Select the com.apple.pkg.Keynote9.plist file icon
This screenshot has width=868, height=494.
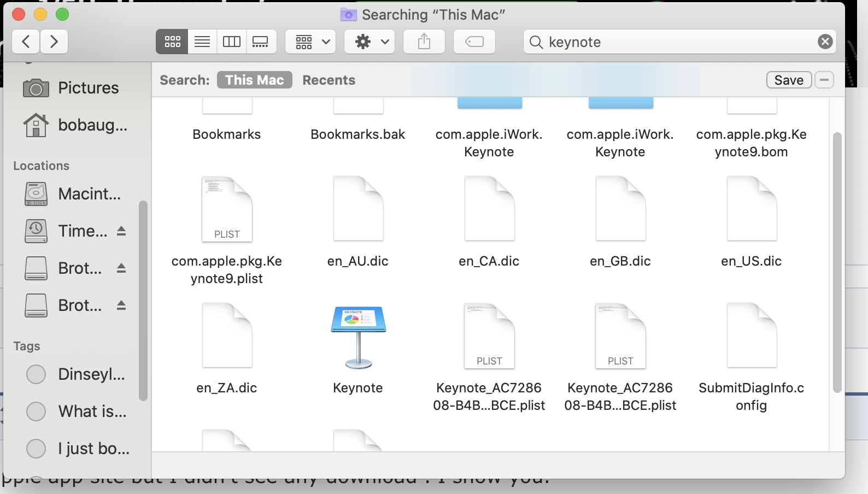pyautogui.click(x=227, y=209)
